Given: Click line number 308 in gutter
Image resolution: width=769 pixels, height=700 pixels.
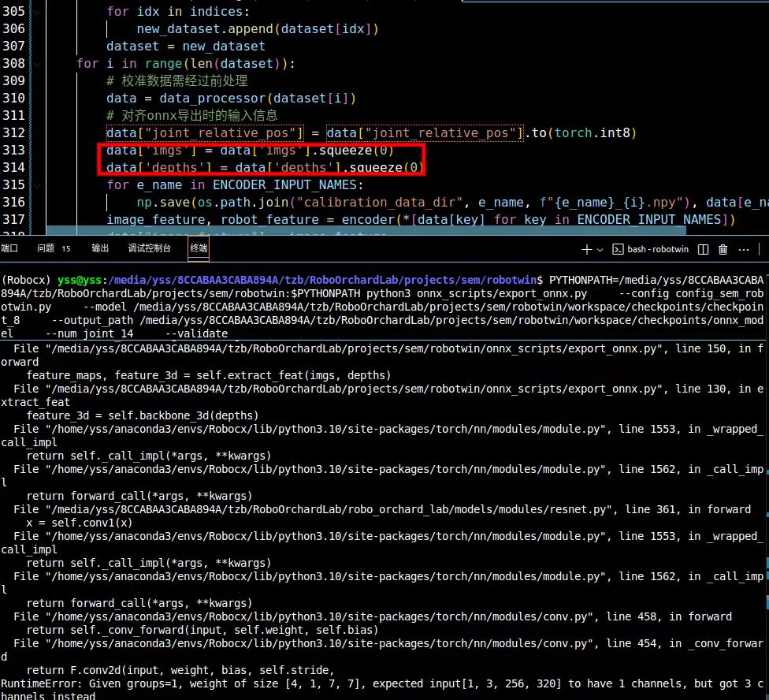Looking at the screenshot, I should 14,63.
